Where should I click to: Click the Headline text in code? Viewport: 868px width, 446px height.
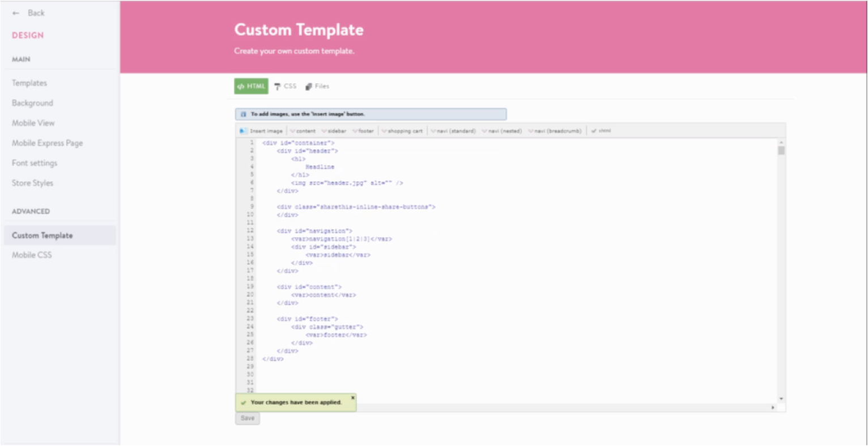pyautogui.click(x=320, y=167)
